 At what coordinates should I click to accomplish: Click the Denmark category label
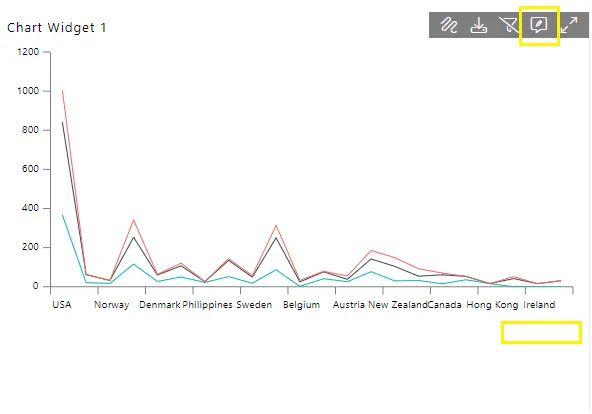coord(160,305)
